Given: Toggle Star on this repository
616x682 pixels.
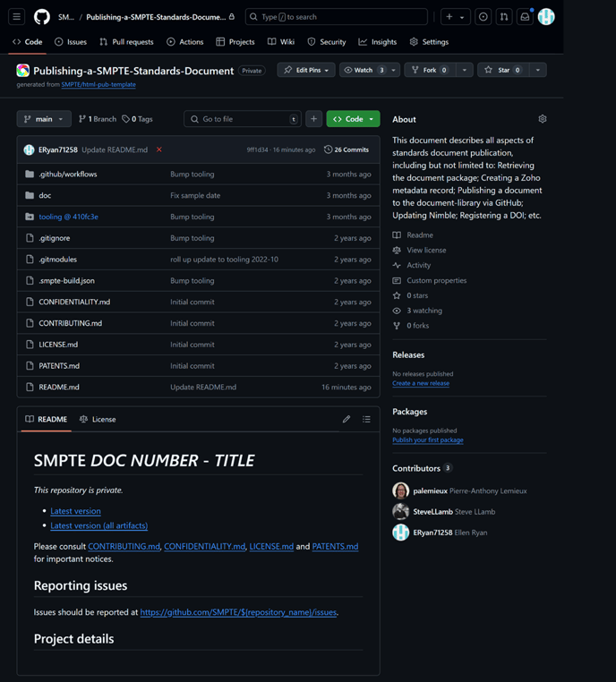Looking at the screenshot, I should 502,70.
